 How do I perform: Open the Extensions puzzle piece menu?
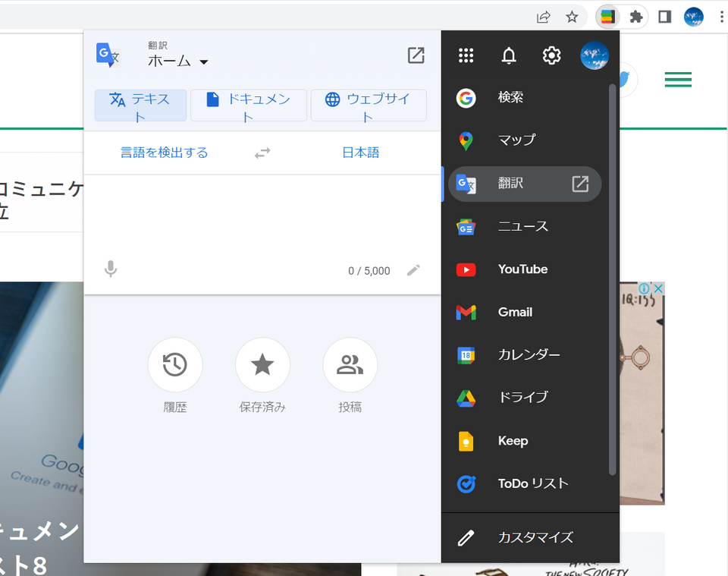click(x=635, y=17)
